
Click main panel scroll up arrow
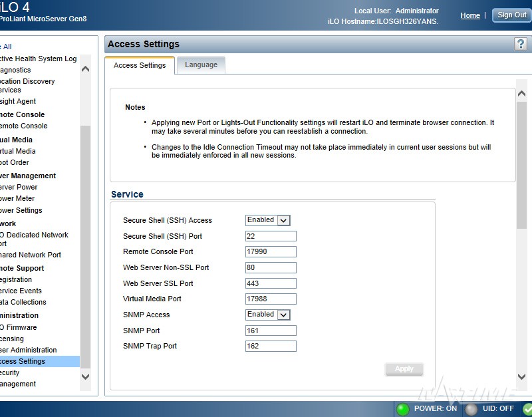(x=522, y=94)
